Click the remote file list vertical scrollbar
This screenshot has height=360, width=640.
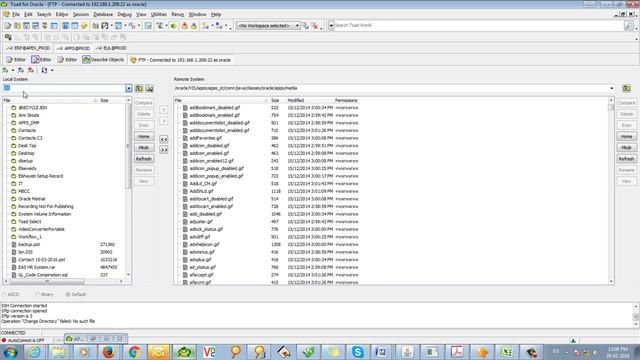click(611, 191)
